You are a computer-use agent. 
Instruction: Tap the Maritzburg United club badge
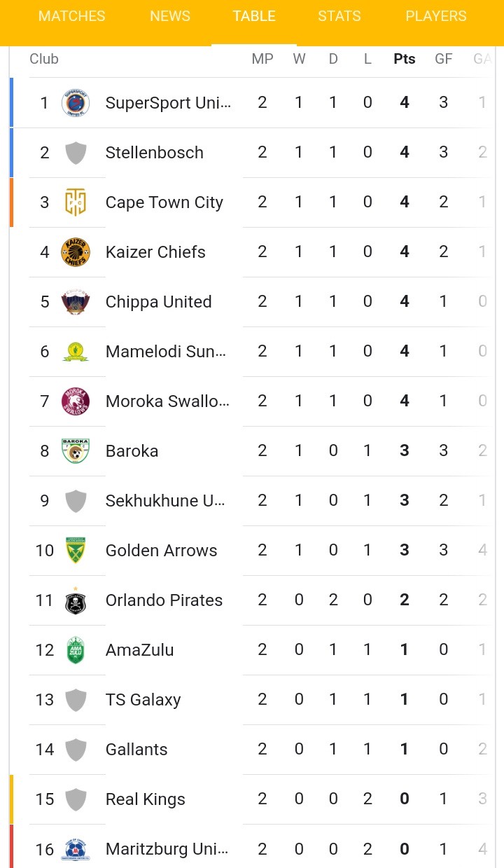[x=76, y=849]
